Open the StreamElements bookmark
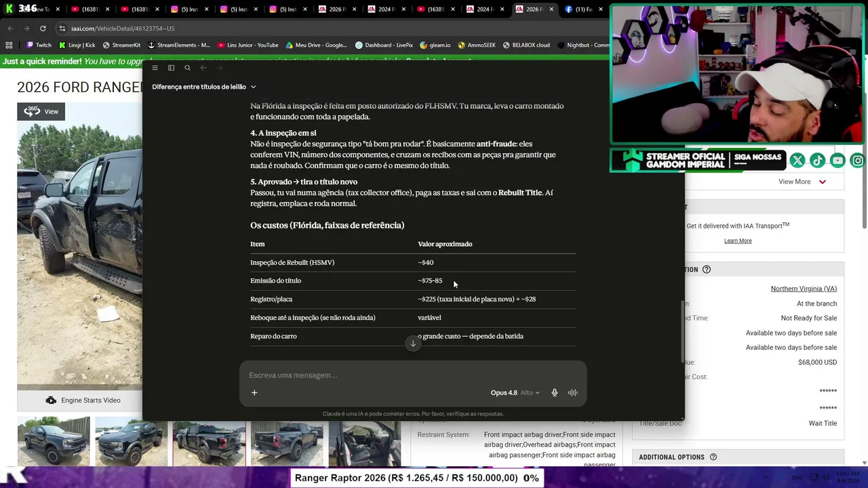 pos(179,45)
